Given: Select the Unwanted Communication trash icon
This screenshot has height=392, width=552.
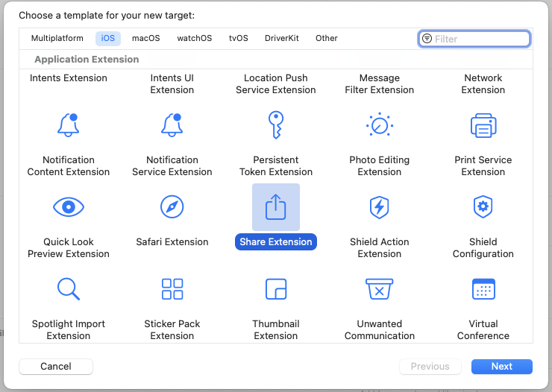Looking at the screenshot, I should tap(379, 289).
